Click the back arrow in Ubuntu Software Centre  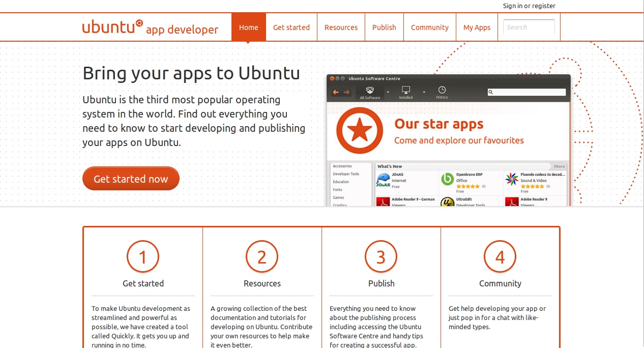(x=336, y=92)
